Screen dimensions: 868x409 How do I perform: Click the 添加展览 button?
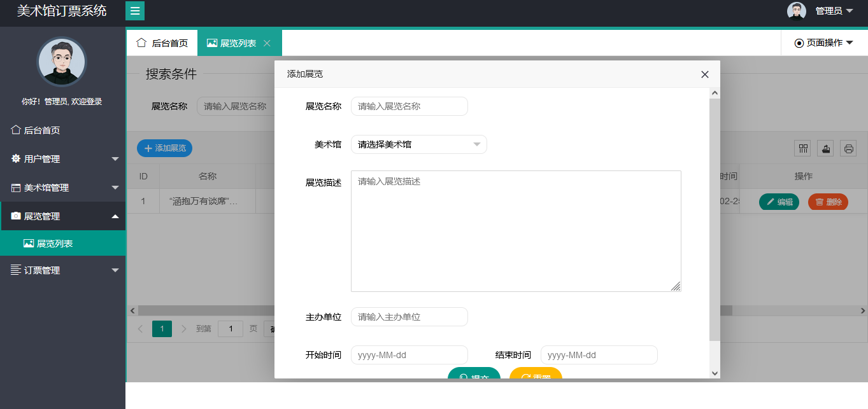pos(164,148)
